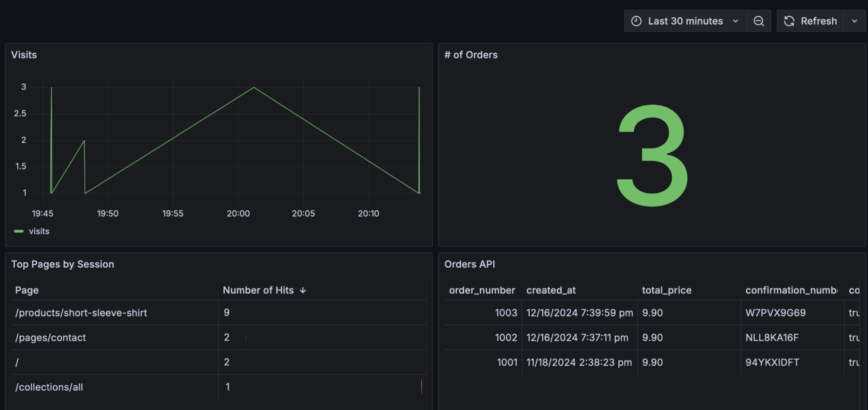Sort by the created_at column header

[x=551, y=290]
